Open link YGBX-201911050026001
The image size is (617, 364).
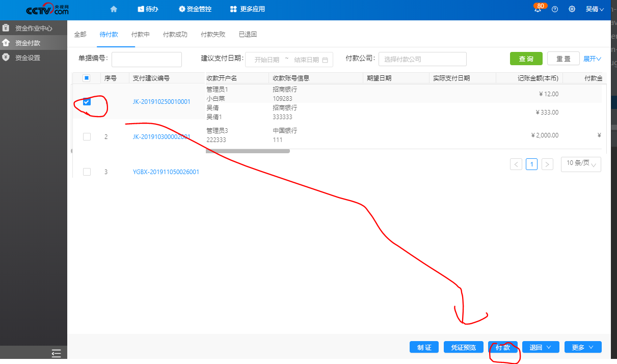pos(166,172)
